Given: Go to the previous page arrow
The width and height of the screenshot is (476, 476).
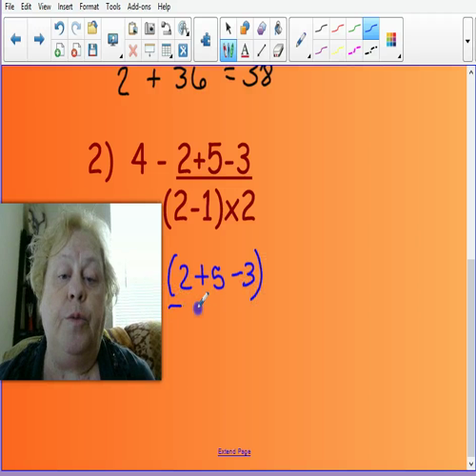Looking at the screenshot, I should point(15,39).
